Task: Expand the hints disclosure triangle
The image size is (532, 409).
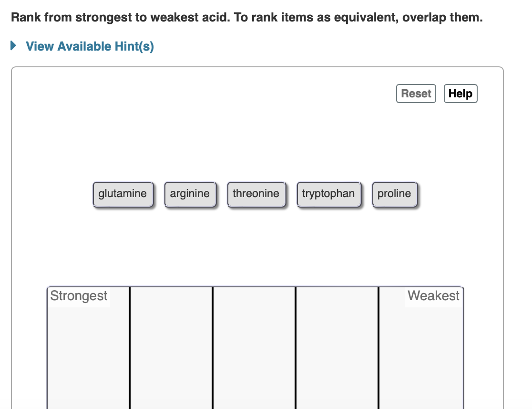Action: (x=13, y=46)
